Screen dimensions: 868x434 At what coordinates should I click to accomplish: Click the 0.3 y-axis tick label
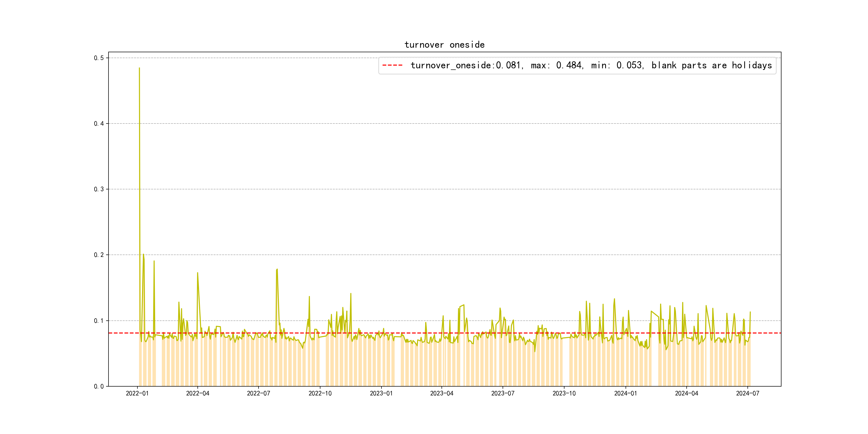(99, 189)
